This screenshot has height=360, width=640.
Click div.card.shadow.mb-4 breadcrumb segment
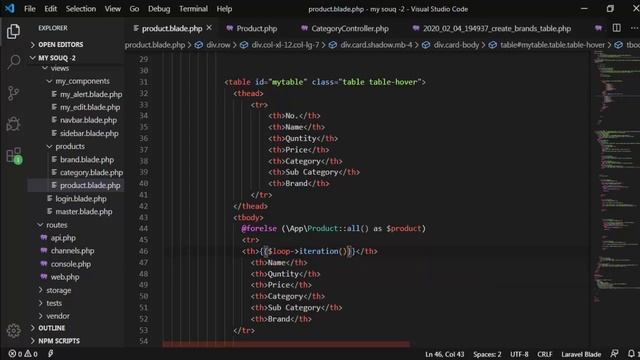376,45
